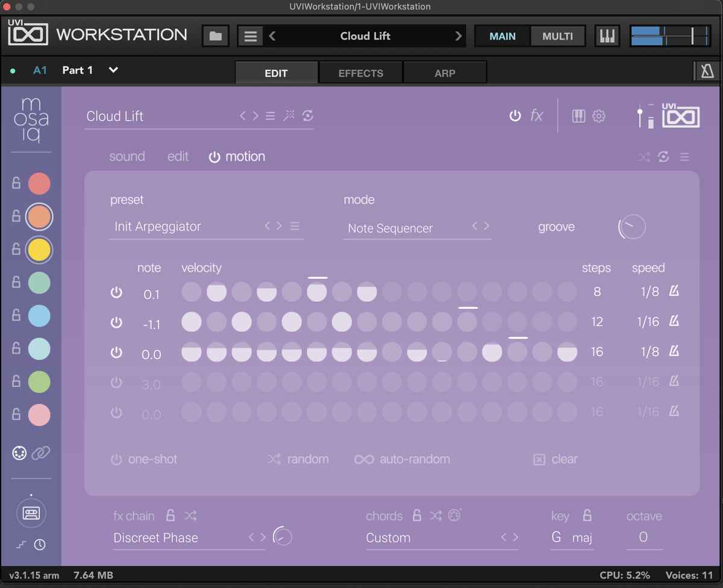The image size is (723, 588).
Task: Step through Cloud Lift presets with arrows
Action: (249, 116)
